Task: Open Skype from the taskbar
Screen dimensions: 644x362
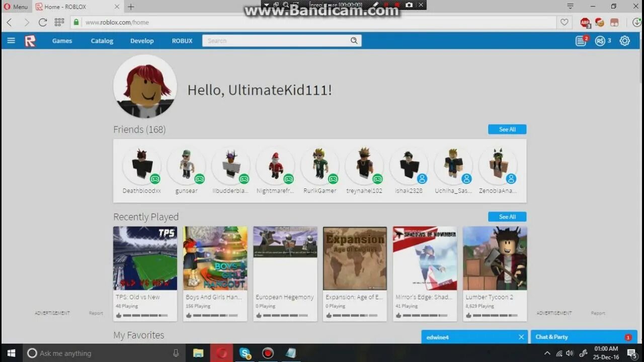Action: pyautogui.click(x=245, y=353)
